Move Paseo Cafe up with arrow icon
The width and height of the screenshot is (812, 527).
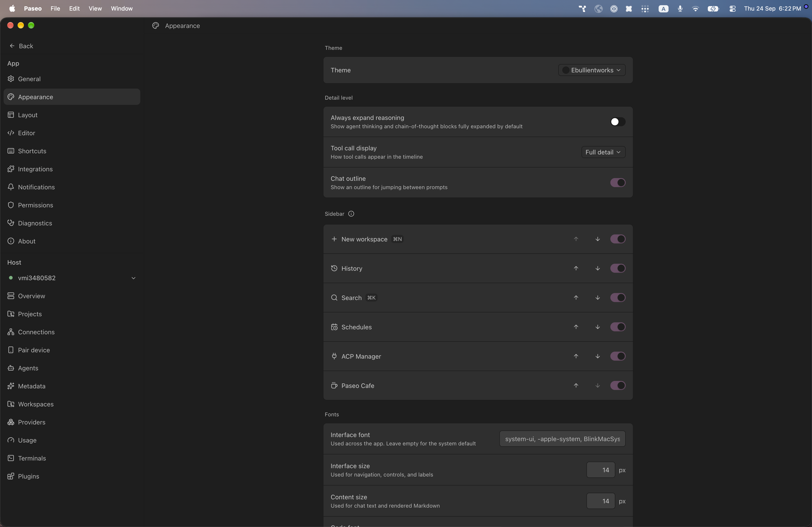click(x=576, y=385)
